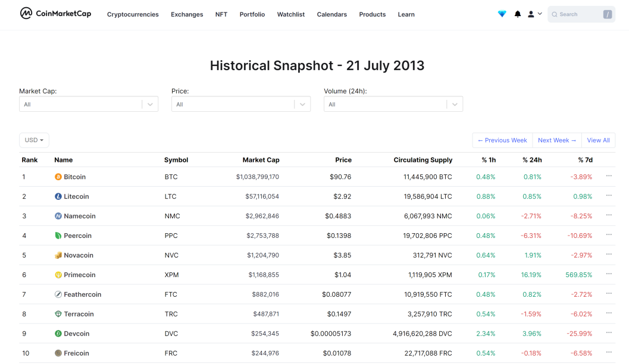
Task: Click the Litecoin coin icon
Action: pos(58,196)
